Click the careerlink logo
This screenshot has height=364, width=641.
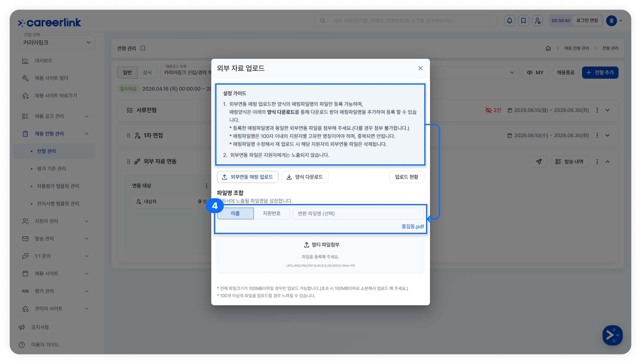pyautogui.click(x=49, y=23)
